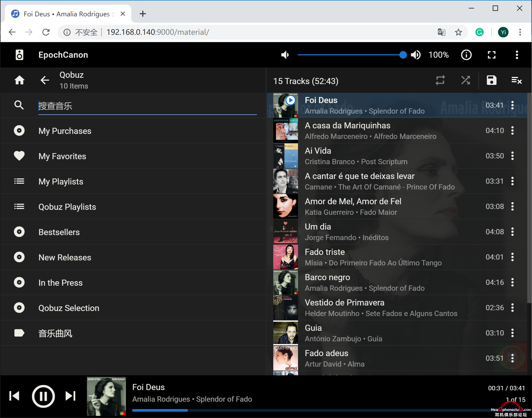Open the track menu for Amor de Mel, Amor de Fel
The height and width of the screenshot is (418, 532).
pos(513,206)
